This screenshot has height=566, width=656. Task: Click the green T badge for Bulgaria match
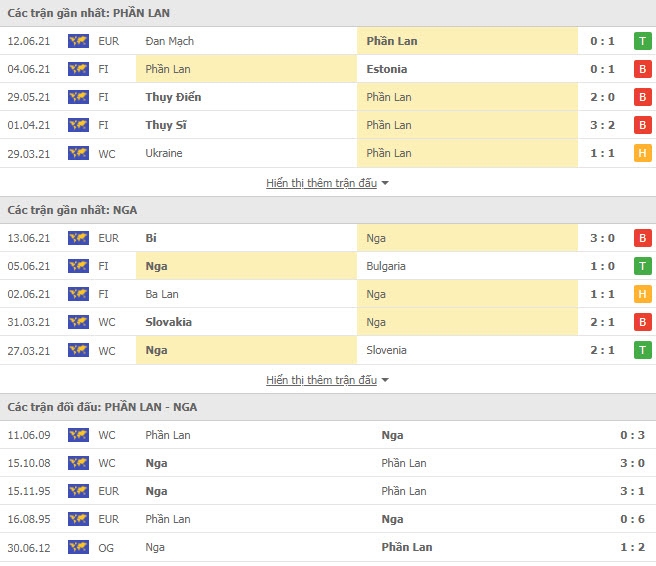click(x=642, y=266)
